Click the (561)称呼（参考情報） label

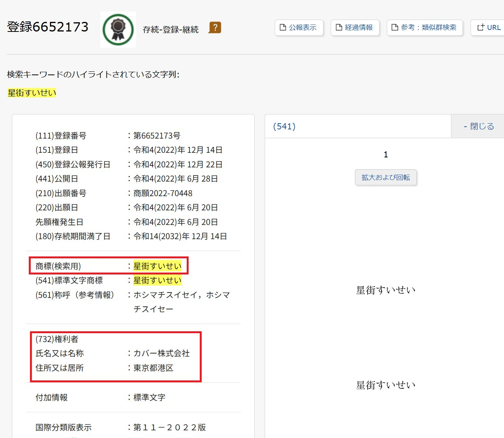pyautogui.click(x=75, y=295)
